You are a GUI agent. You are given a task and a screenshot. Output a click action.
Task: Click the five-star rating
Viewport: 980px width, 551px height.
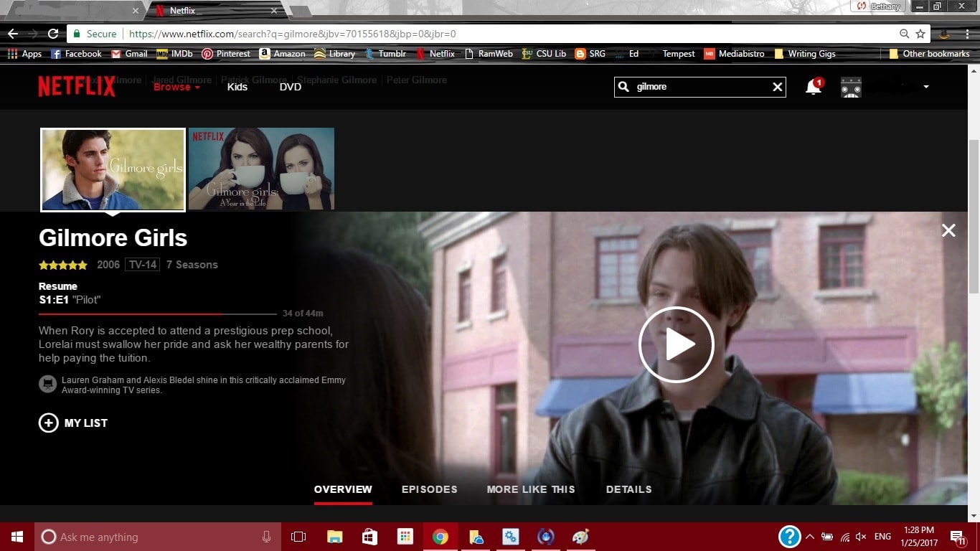63,265
